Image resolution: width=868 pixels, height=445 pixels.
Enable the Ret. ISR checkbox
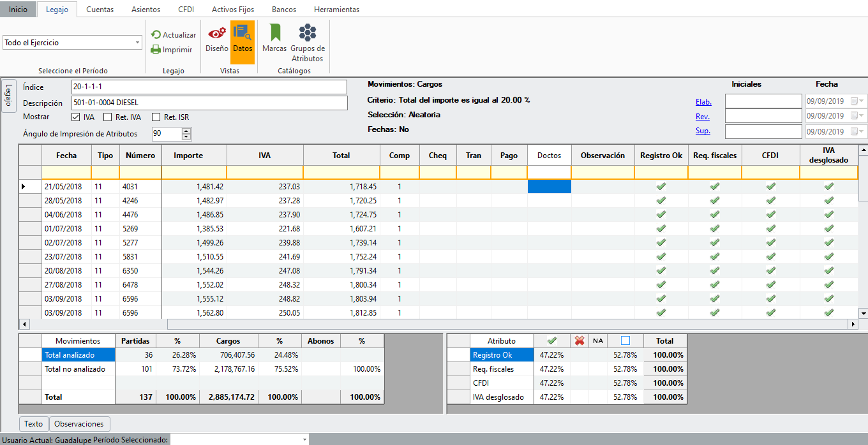tap(156, 117)
